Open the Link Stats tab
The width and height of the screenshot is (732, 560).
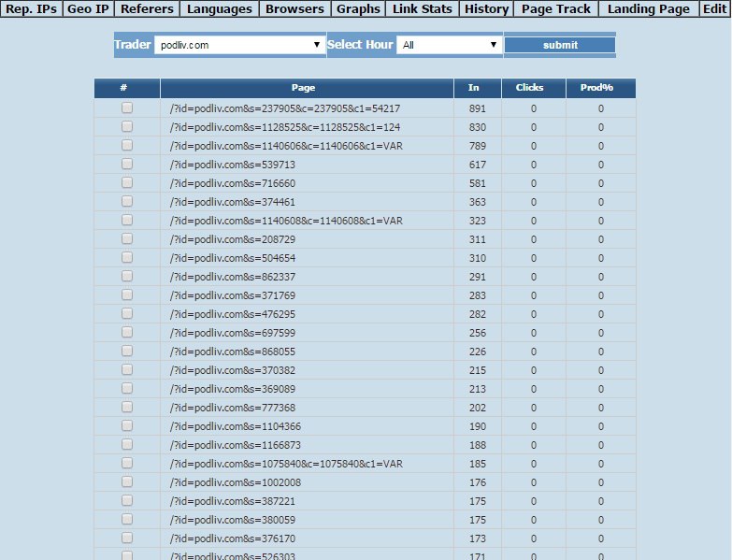tap(423, 8)
